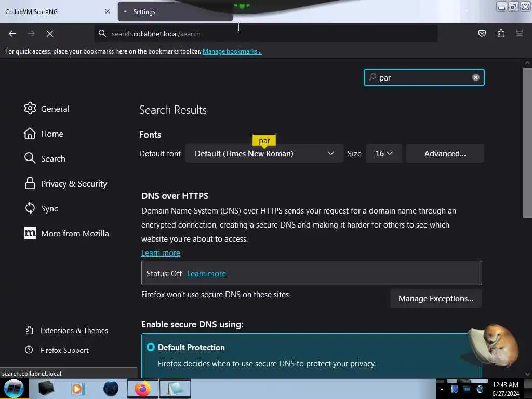The image size is (532, 399).
Task: Show hidden system tray icons arrow
Action: tap(442, 389)
